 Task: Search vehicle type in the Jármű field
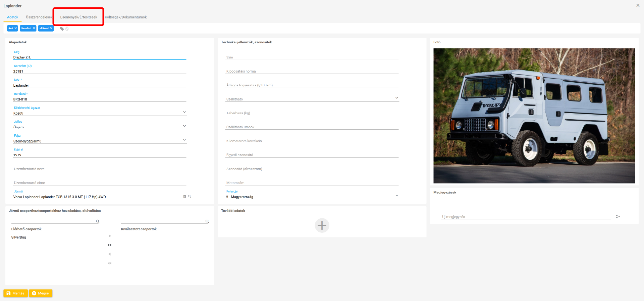click(190, 197)
